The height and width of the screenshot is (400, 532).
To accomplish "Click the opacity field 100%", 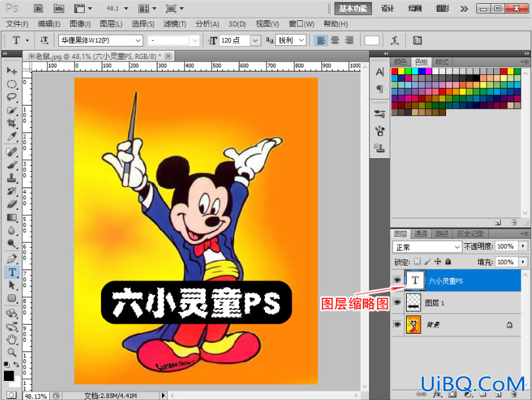I will tap(506, 246).
